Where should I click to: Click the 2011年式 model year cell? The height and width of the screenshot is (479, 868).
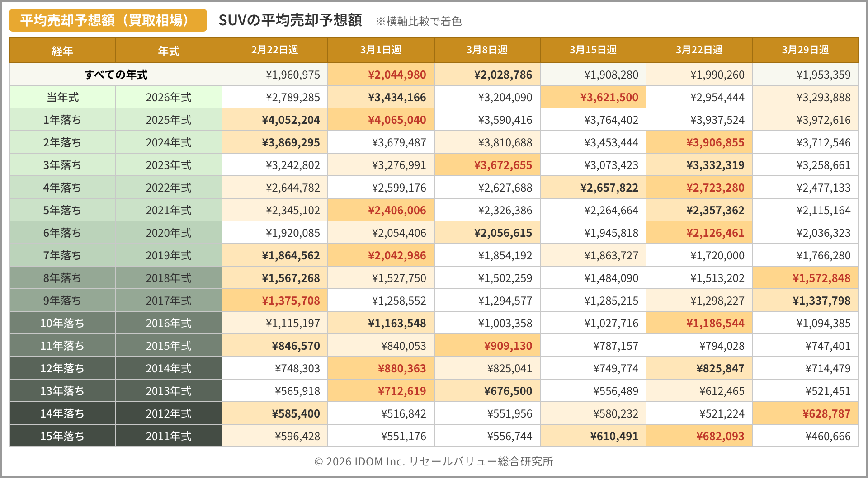169,436
